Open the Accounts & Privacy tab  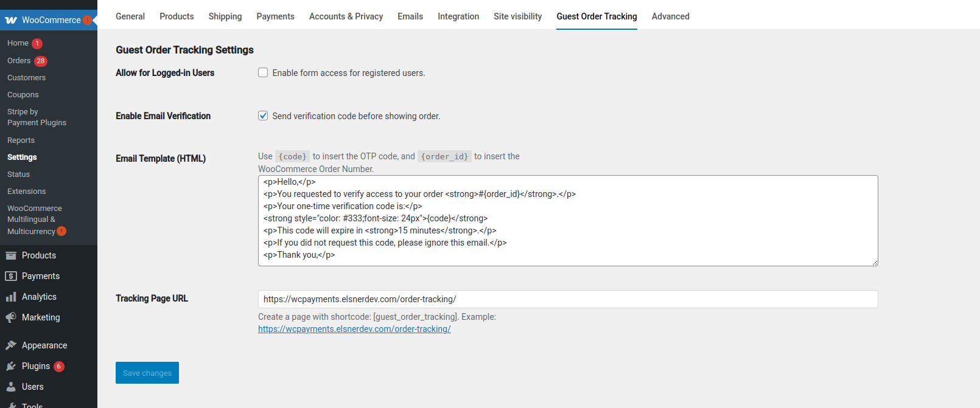(x=346, y=16)
